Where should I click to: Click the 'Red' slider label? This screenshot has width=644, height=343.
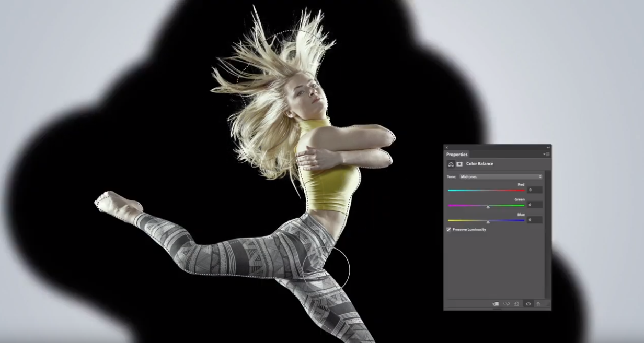click(x=521, y=184)
